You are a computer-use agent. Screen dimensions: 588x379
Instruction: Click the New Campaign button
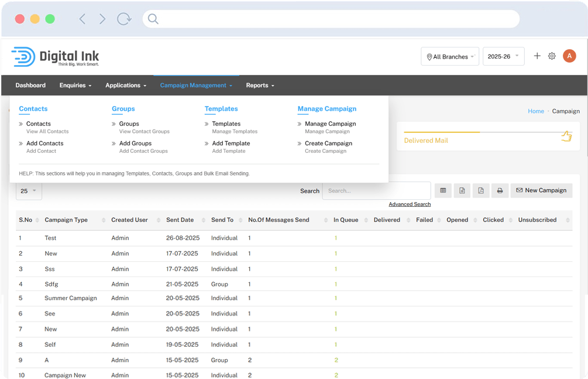point(541,190)
